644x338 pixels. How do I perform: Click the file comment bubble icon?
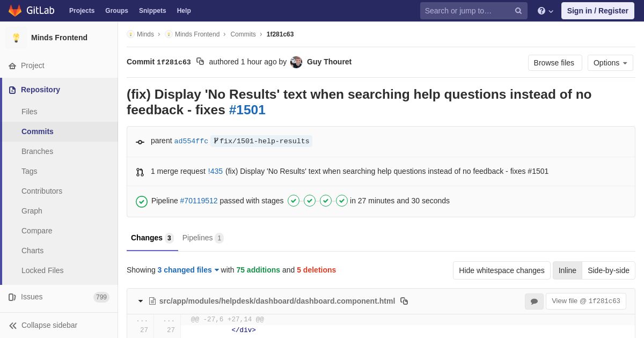tap(534, 302)
